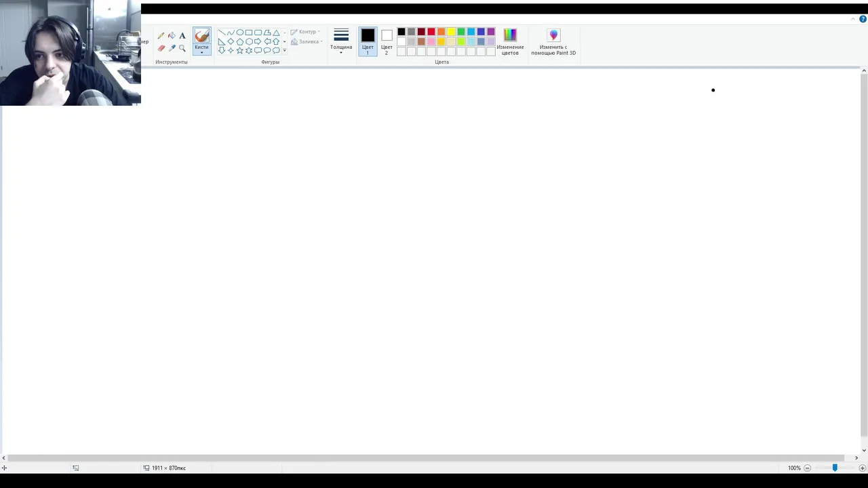The image size is (868, 488).
Task: Choose the Pentagon shape
Action: point(240,41)
